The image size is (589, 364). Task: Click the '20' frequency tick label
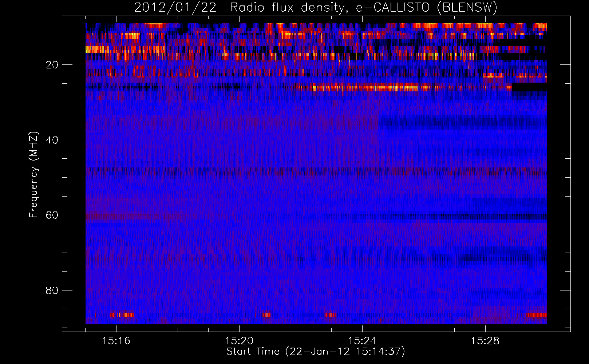pyautogui.click(x=52, y=65)
